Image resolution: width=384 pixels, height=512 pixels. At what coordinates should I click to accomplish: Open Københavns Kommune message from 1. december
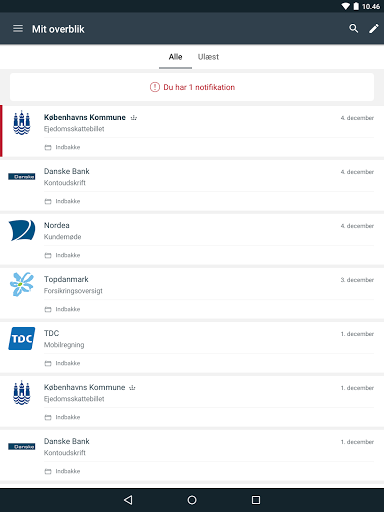click(192, 401)
